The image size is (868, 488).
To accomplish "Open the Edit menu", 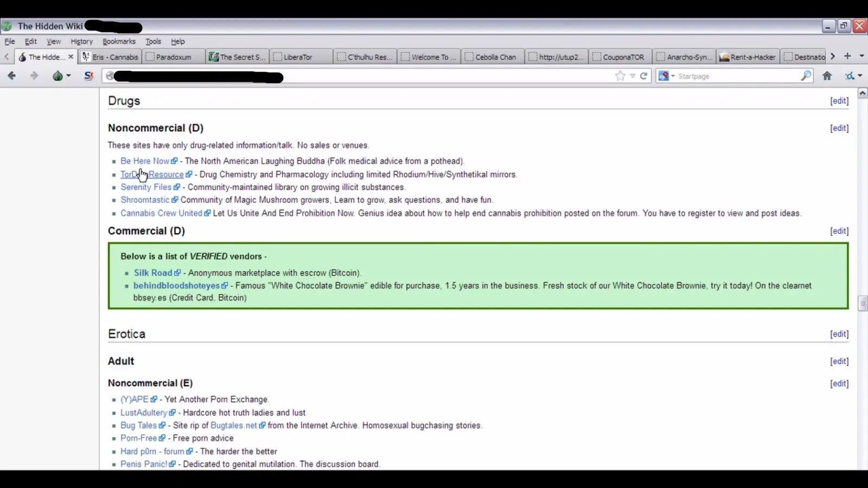I will pyautogui.click(x=31, y=41).
